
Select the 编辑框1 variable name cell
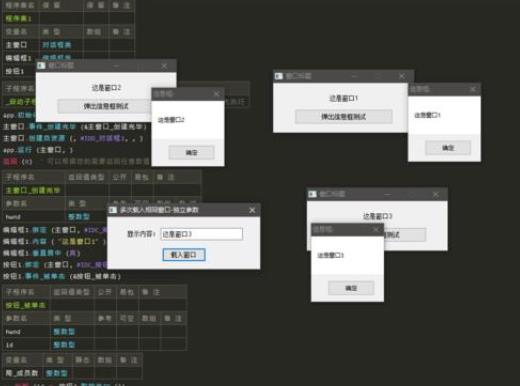point(21,58)
